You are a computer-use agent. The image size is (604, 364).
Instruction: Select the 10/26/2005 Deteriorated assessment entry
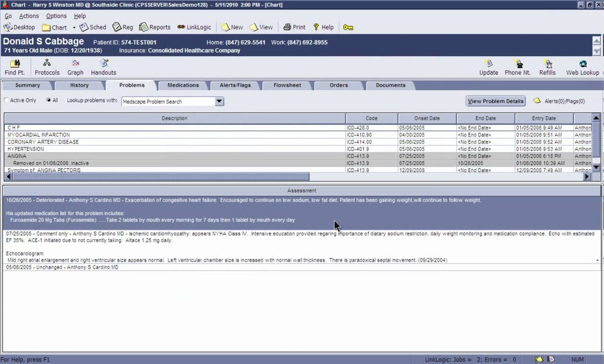[301, 213]
